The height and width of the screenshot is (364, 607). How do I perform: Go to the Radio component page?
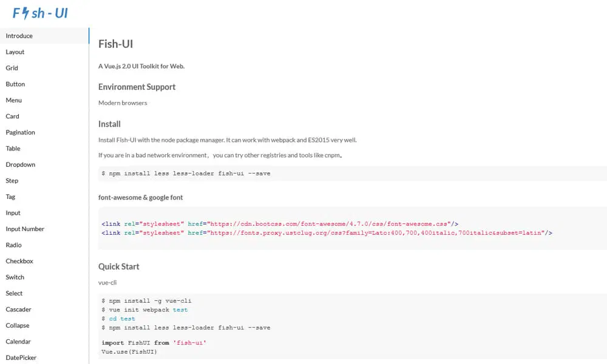(44, 245)
